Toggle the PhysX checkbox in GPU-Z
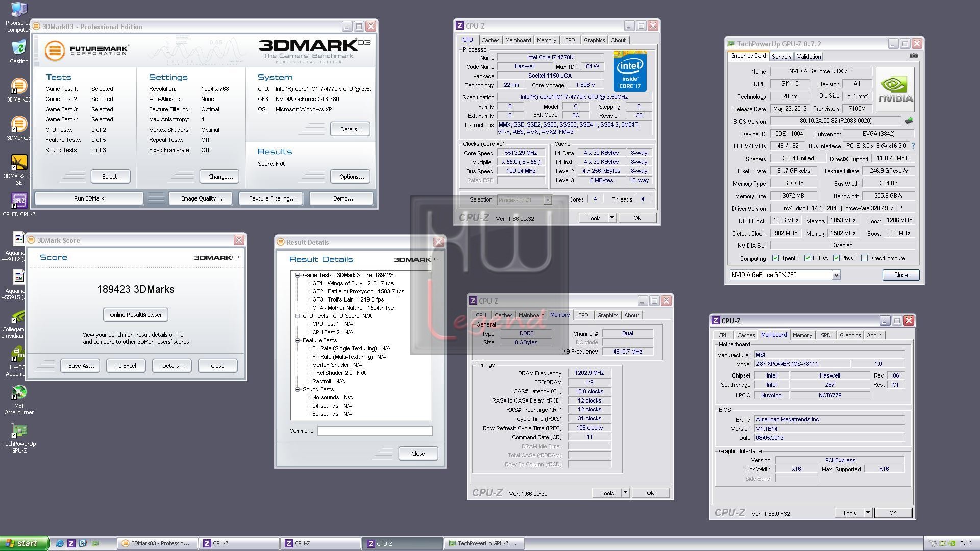 (x=836, y=258)
